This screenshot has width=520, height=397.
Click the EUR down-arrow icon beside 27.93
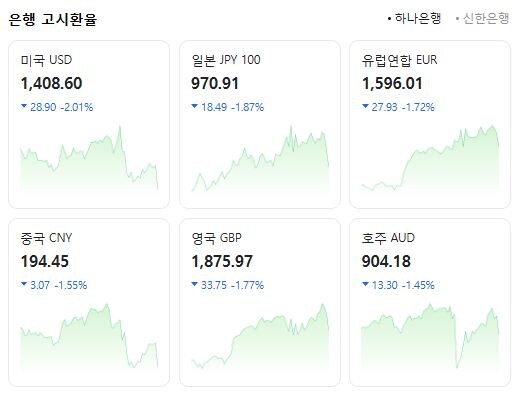pyautogui.click(x=365, y=106)
